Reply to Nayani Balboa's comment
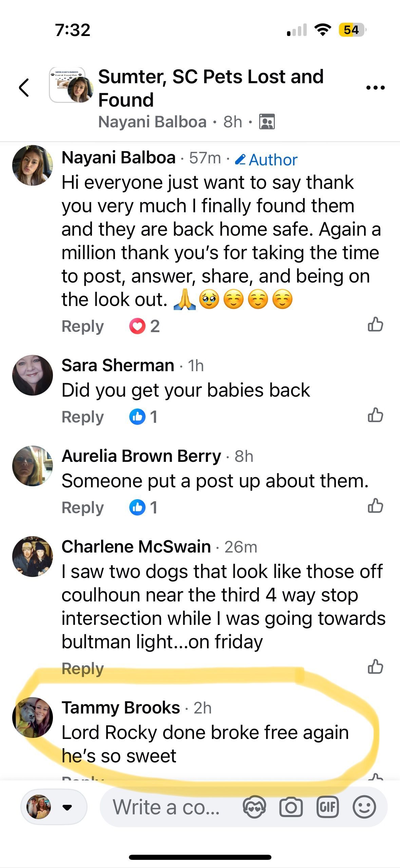The width and height of the screenshot is (400, 868). click(x=82, y=326)
